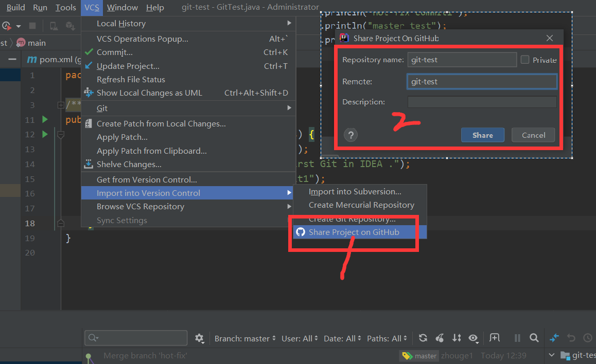Open the Run menu
The image size is (596, 364).
40,7
